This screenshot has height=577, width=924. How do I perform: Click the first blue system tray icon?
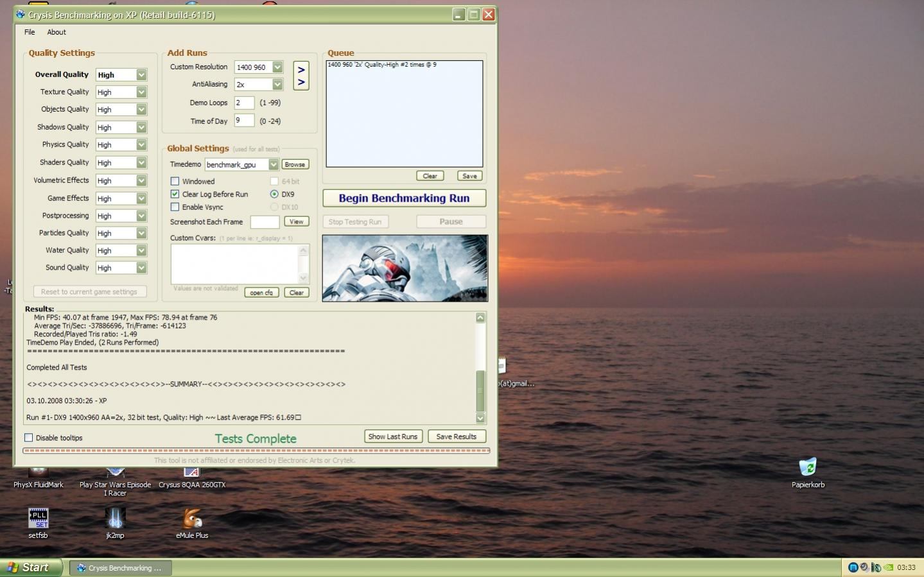pyautogui.click(x=853, y=567)
